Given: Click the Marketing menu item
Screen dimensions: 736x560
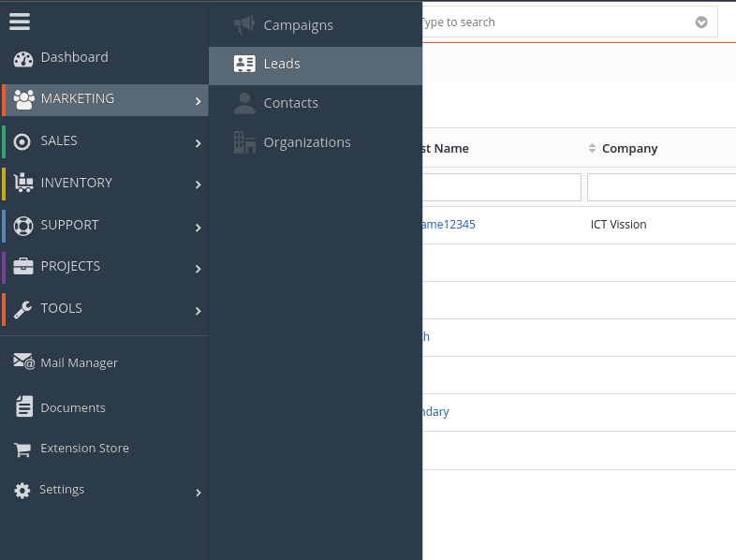Looking at the screenshot, I should click(78, 98).
